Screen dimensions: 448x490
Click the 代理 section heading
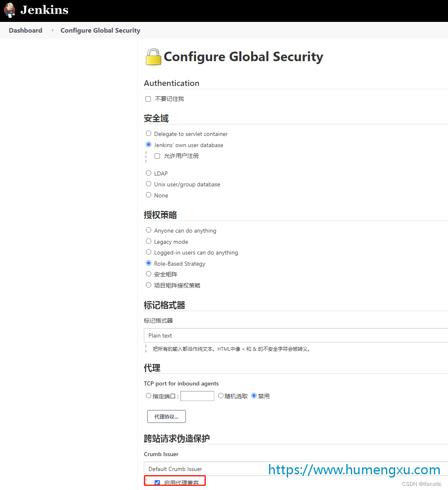[x=152, y=368]
